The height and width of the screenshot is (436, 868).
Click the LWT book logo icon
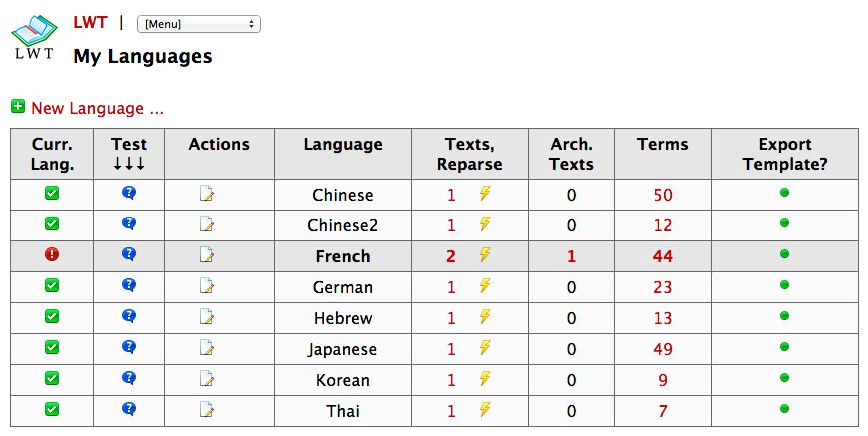35,38
